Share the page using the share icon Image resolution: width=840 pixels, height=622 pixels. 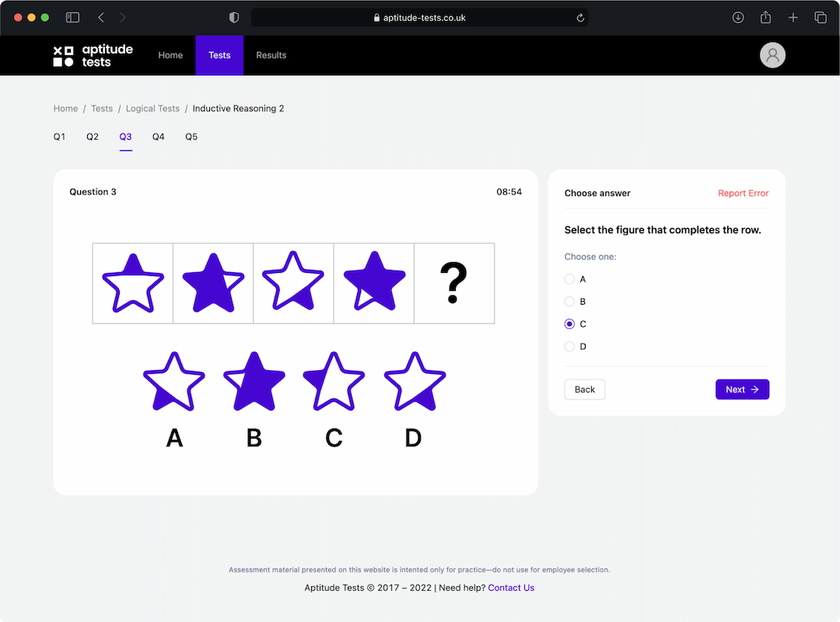[765, 17]
